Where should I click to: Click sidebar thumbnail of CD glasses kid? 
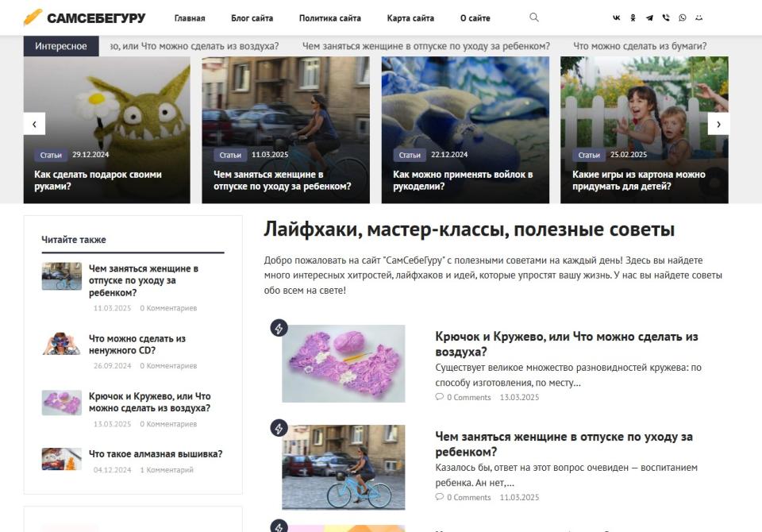pyautogui.click(x=62, y=344)
